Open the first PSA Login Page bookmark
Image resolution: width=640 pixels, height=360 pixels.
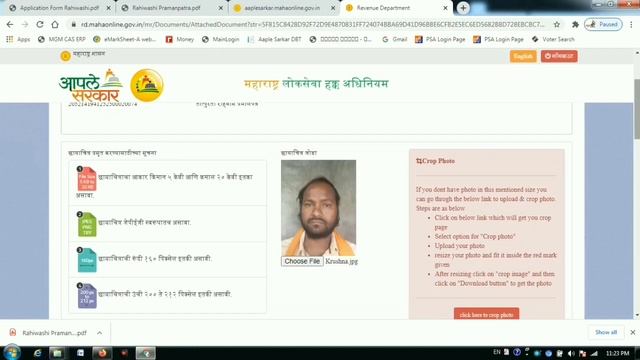click(x=440, y=39)
